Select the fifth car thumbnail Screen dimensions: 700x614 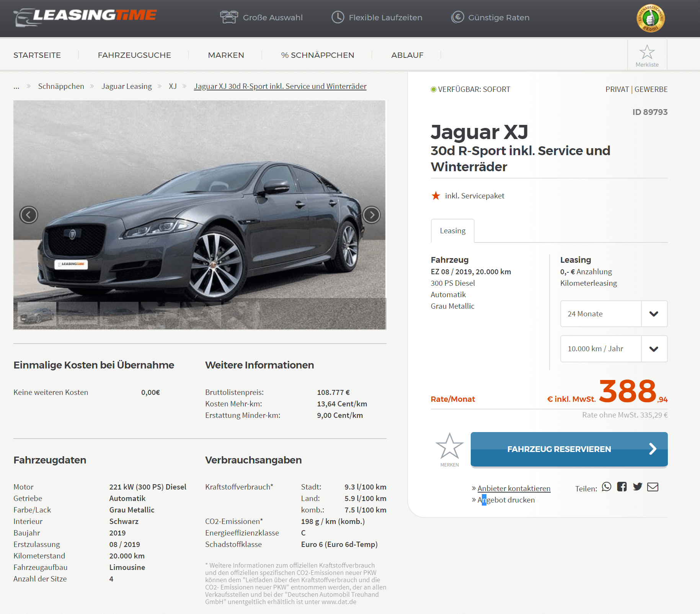pos(201,314)
